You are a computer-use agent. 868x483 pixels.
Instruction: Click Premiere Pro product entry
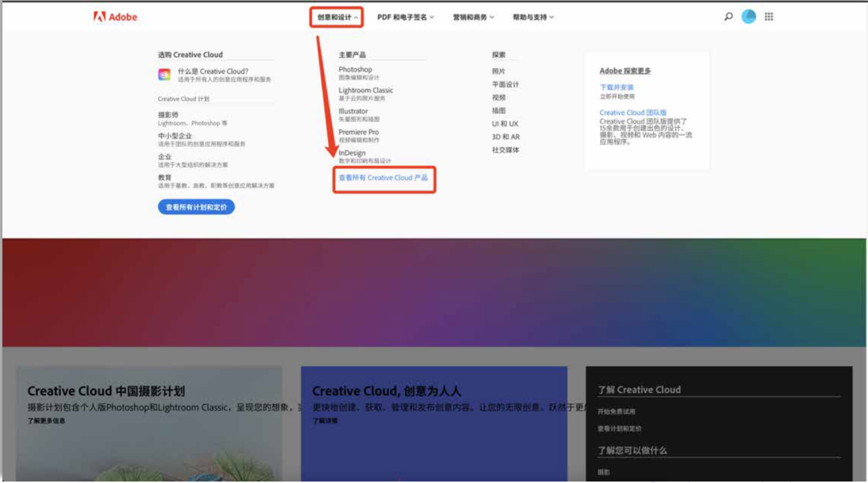click(358, 132)
